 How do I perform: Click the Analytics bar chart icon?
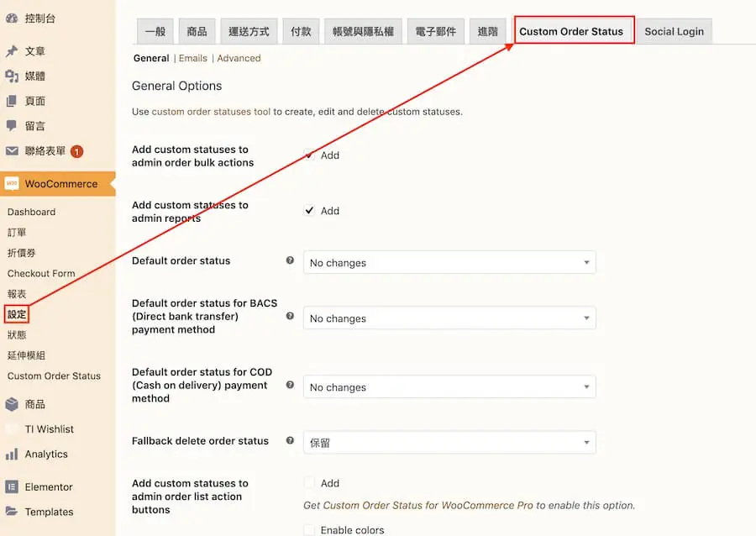[12, 454]
